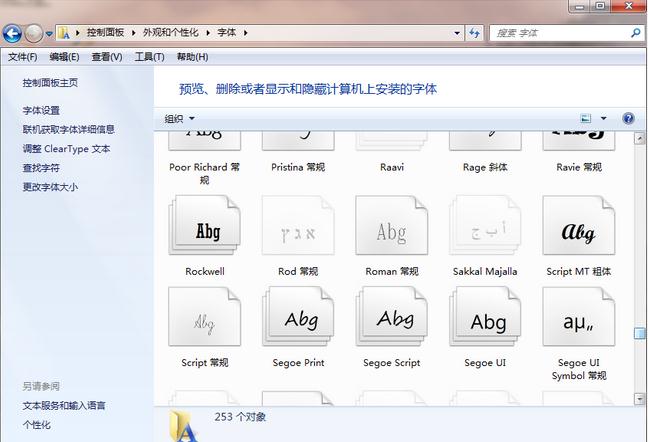Open the 文件(F) menu
Image resolution: width=648 pixels, height=442 pixels.
[23, 57]
